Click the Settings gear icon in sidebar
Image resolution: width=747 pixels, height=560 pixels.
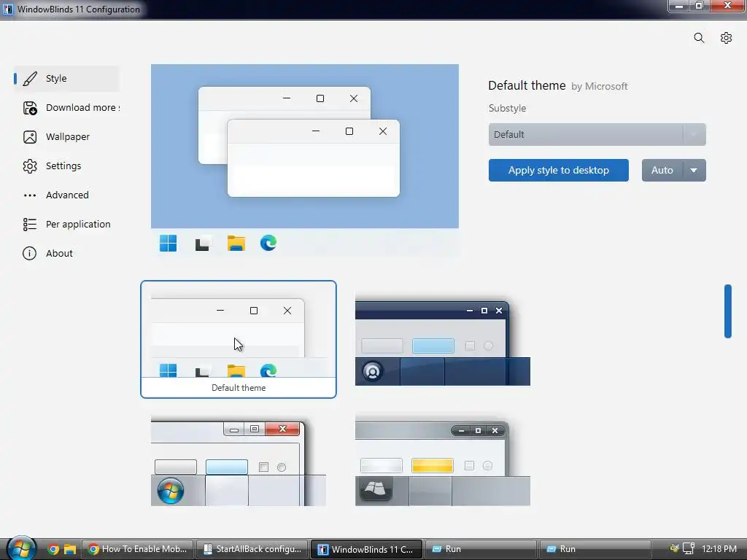(30, 166)
